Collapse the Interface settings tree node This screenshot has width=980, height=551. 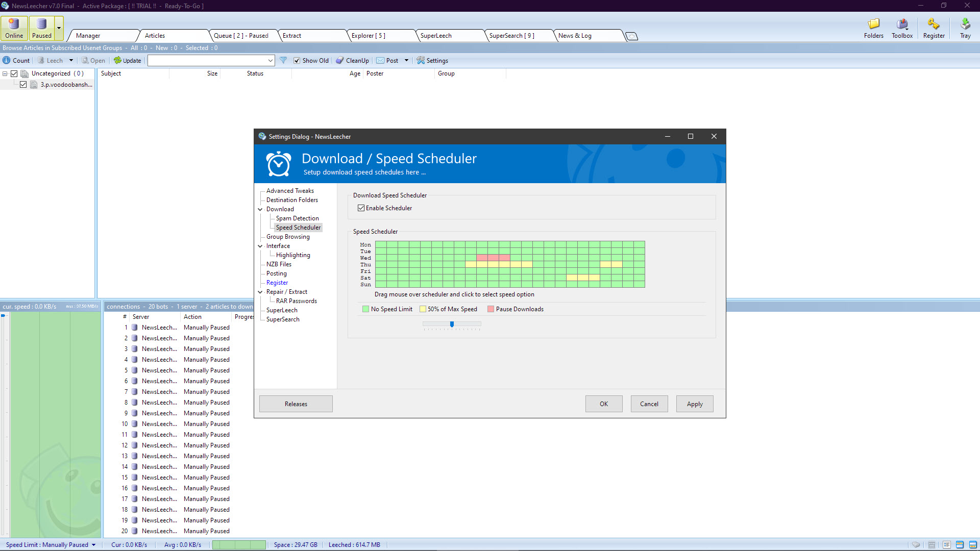[260, 246]
